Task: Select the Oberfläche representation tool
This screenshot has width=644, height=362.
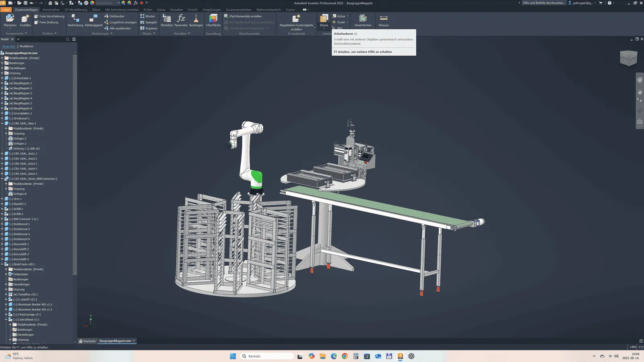Action: pyautogui.click(x=213, y=20)
